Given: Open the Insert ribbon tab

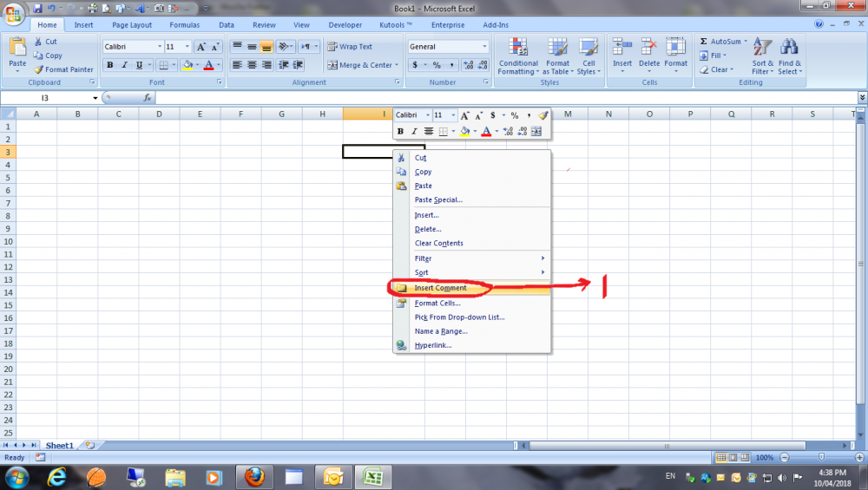Looking at the screenshot, I should pos(83,25).
